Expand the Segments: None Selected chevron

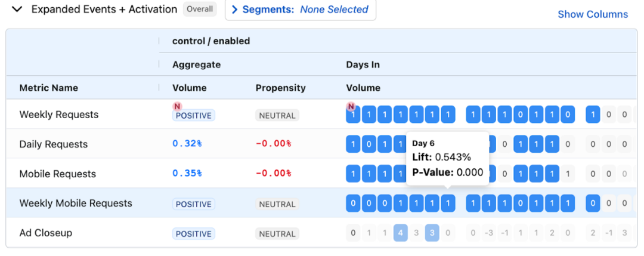[234, 10]
